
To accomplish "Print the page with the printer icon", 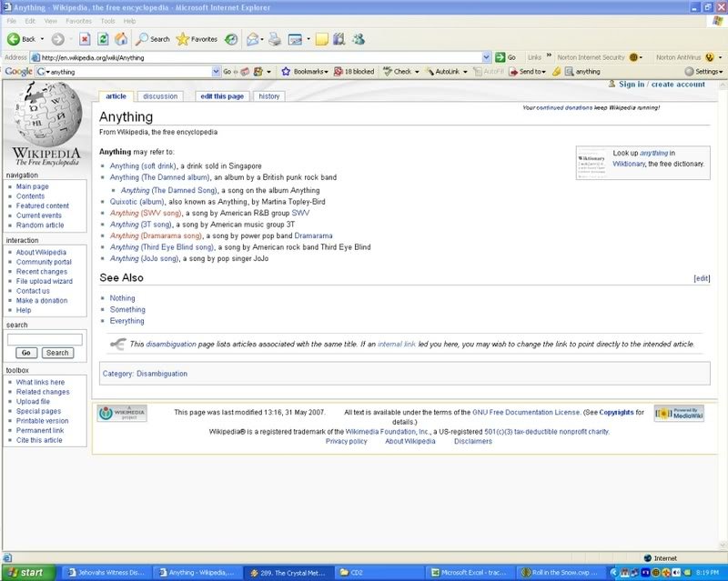I will pos(275,39).
